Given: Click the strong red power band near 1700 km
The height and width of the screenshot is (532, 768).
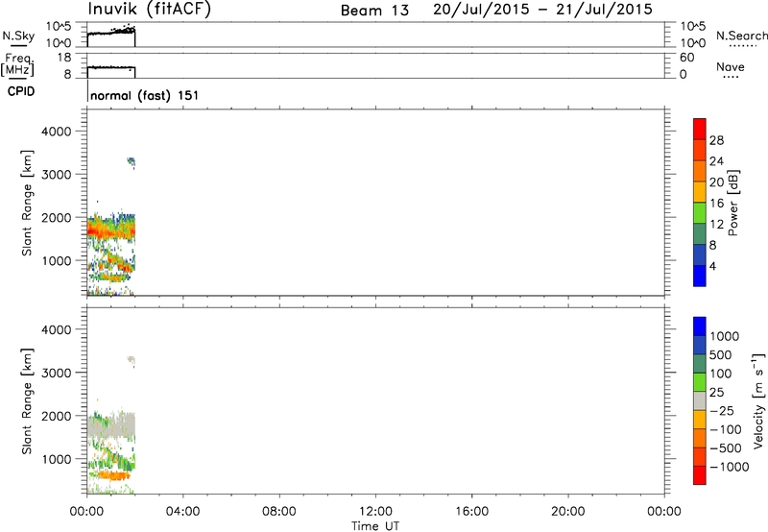Looking at the screenshot, I should tap(111, 230).
